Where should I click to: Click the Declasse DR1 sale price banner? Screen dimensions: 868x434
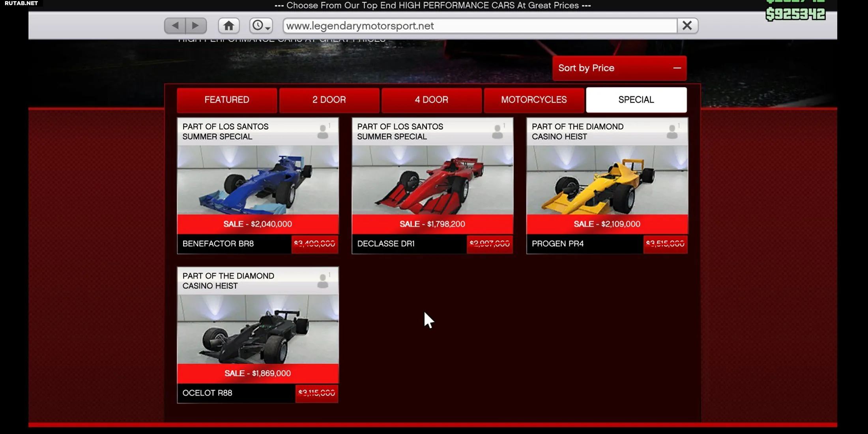432,224
